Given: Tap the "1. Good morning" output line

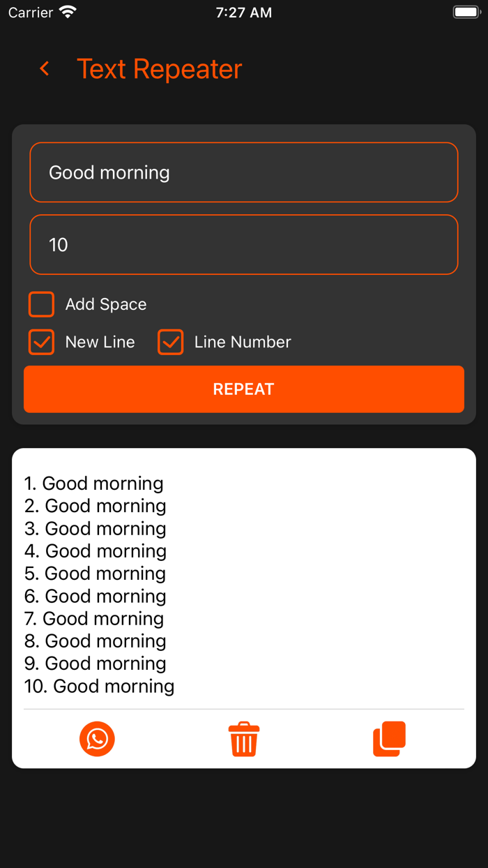Looking at the screenshot, I should [94, 484].
